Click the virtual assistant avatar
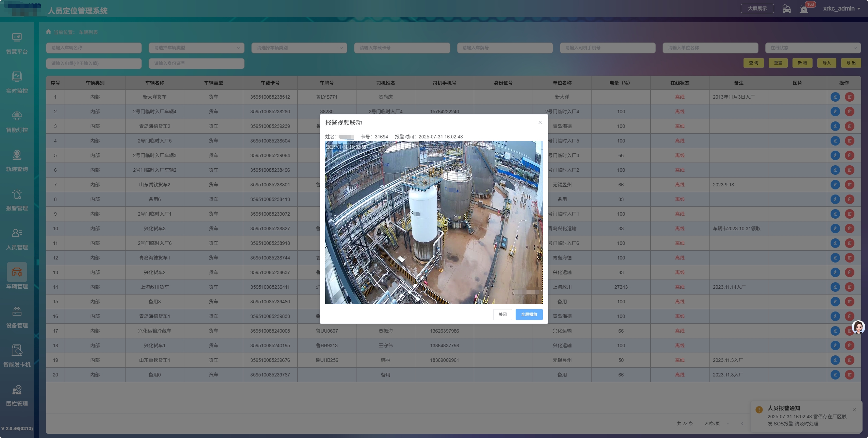 [x=858, y=327]
